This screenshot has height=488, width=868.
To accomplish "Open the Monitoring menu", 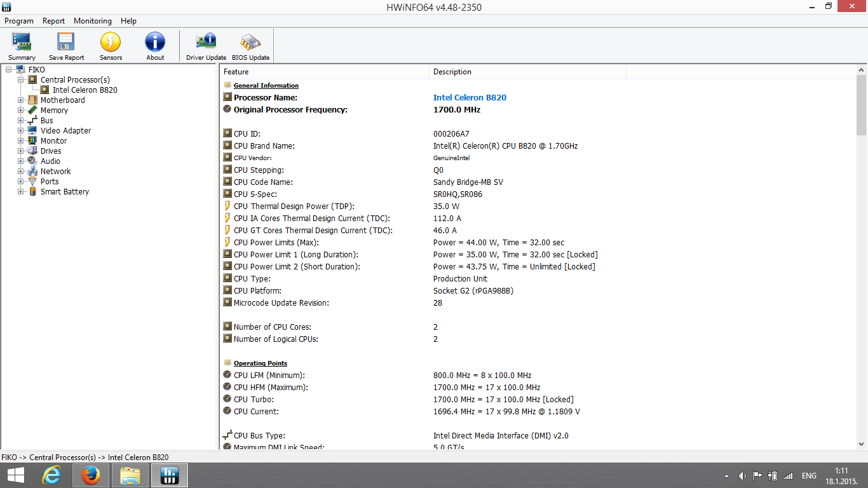I will tap(93, 21).
